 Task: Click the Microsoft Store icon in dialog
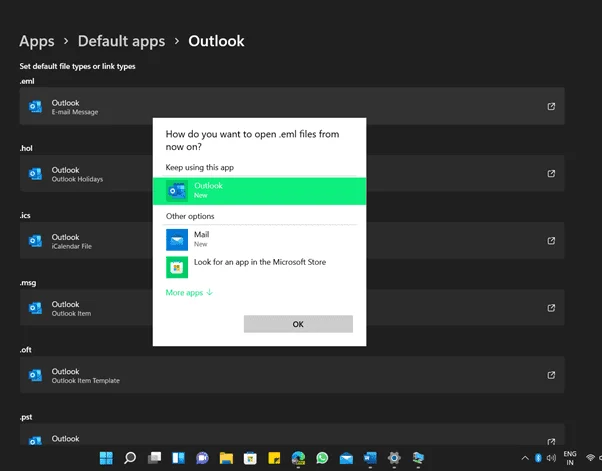[177, 267]
